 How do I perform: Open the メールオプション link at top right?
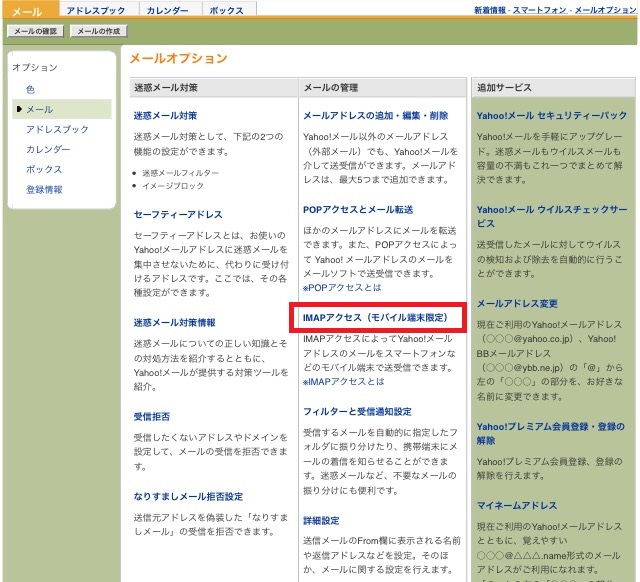605,10
